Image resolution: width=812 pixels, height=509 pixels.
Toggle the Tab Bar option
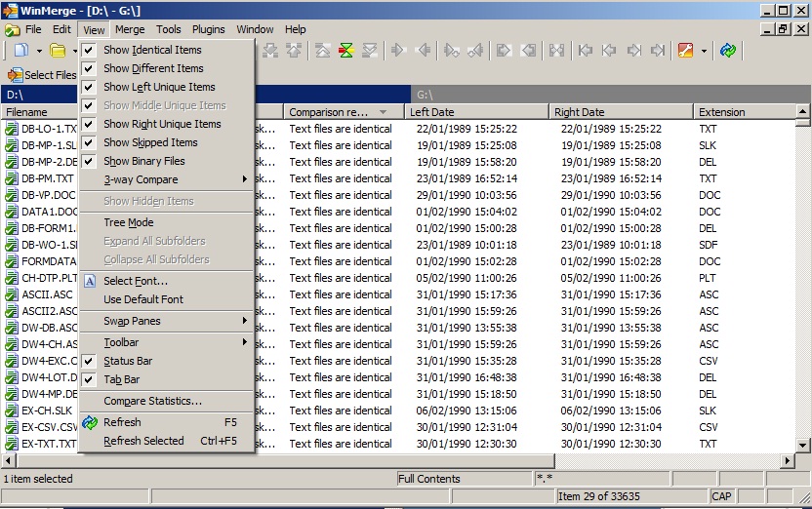tap(167, 379)
